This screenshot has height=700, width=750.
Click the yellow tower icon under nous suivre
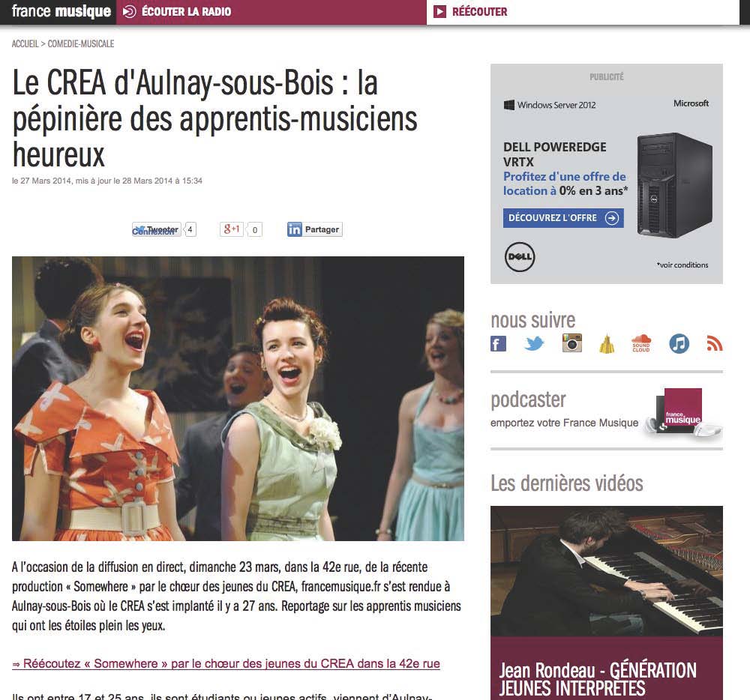click(607, 343)
